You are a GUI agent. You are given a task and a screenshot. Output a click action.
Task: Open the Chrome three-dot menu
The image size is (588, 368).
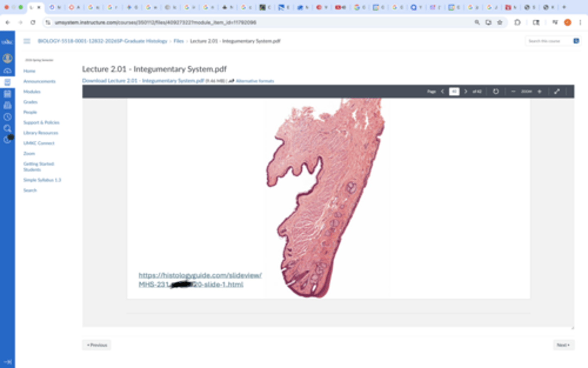pos(580,22)
